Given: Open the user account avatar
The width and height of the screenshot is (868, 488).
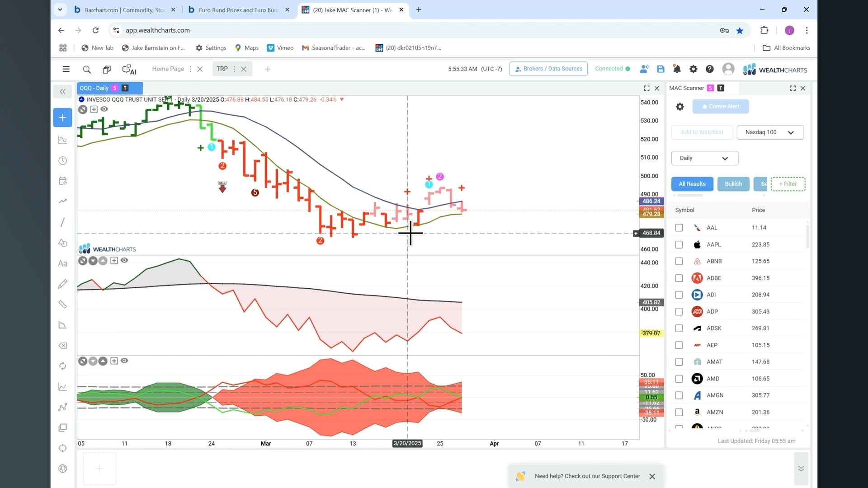Looking at the screenshot, I should pyautogui.click(x=728, y=69).
